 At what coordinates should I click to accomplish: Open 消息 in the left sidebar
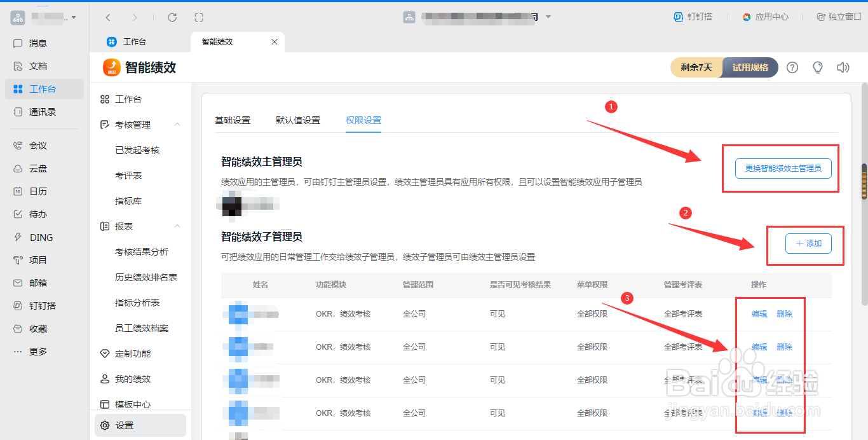pos(44,43)
